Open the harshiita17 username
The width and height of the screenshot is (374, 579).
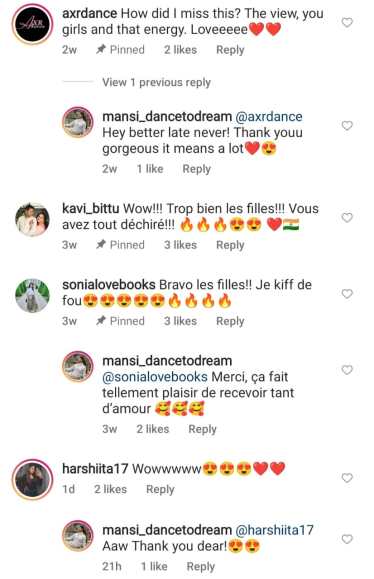(x=95, y=469)
